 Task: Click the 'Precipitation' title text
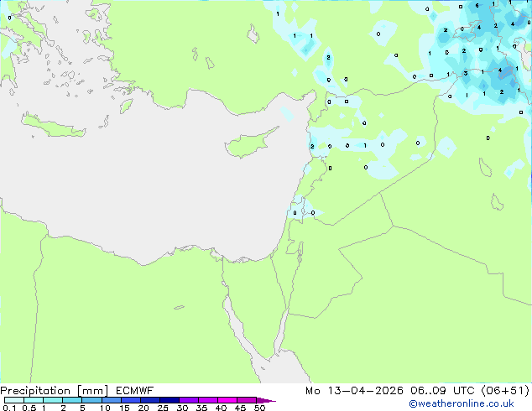(x=35, y=391)
